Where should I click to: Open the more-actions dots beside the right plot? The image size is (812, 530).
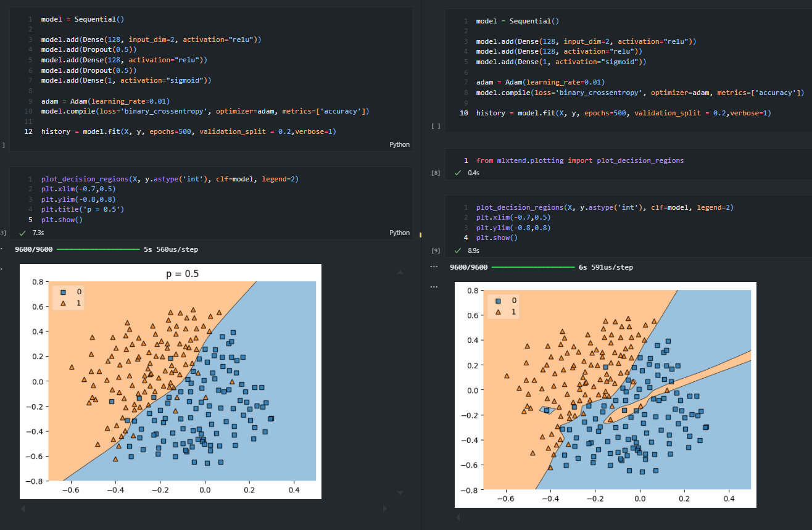tap(434, 287)
